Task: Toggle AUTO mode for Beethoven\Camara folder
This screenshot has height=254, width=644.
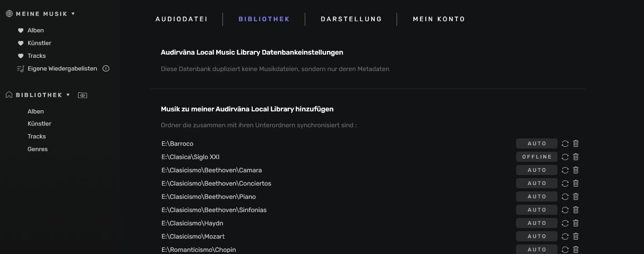Action: (537, 170)
